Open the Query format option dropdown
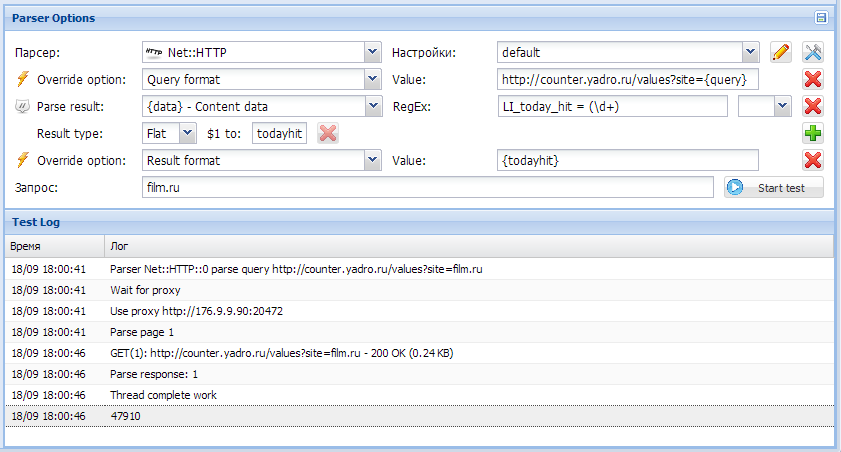 click(x=373, y=79)
